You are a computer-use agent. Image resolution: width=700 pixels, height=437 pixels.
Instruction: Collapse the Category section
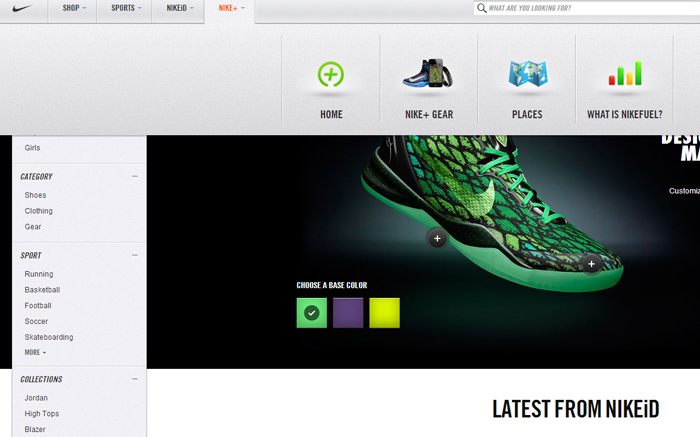(x=135, y=176)
